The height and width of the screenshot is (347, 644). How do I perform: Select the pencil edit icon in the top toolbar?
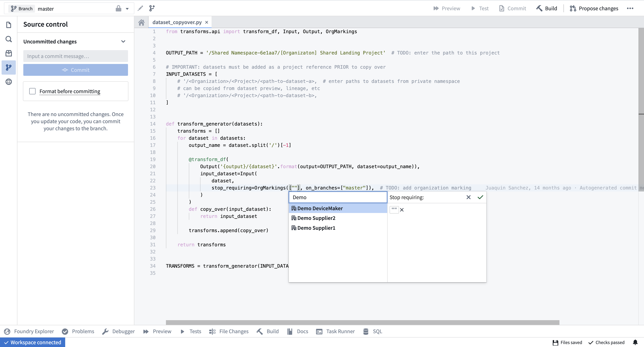click(x=140, y=8)
